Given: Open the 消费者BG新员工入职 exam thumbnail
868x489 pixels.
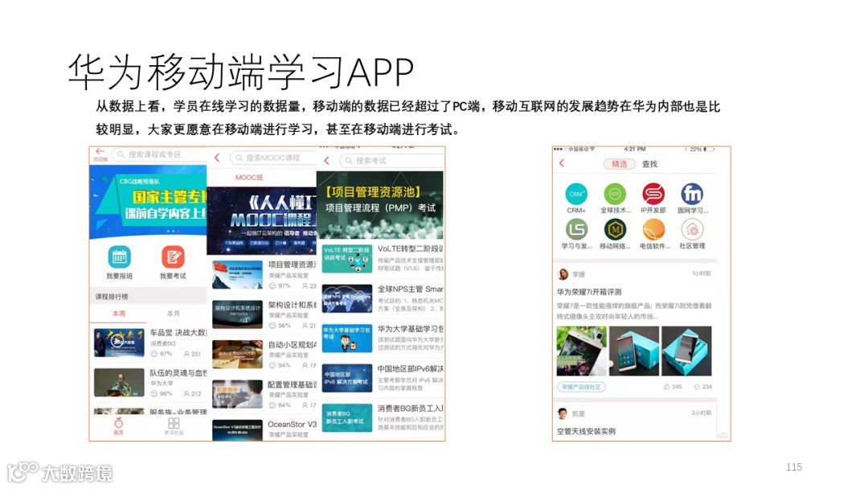Looking at the screenshot, I should point(347,418).
